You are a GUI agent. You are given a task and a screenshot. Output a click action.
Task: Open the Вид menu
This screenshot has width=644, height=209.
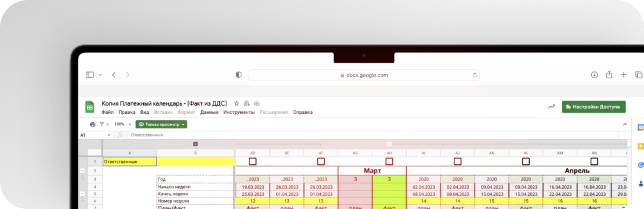(x=144, y=112)
